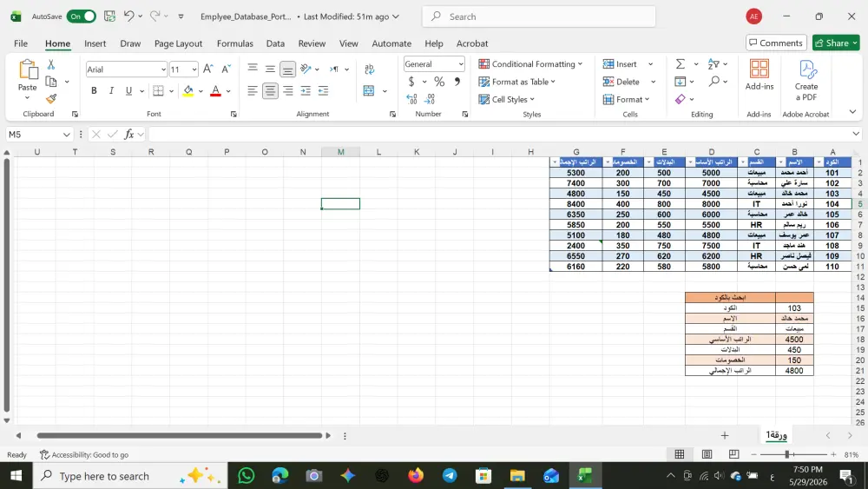
Task: Click the Percent Style icon
Action: (439, 82)
